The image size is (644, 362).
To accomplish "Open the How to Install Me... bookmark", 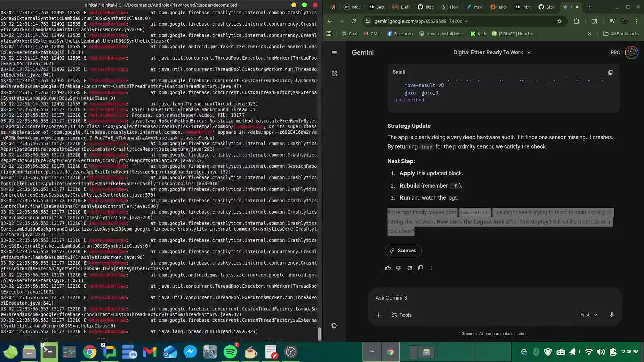I will point(441,34).
